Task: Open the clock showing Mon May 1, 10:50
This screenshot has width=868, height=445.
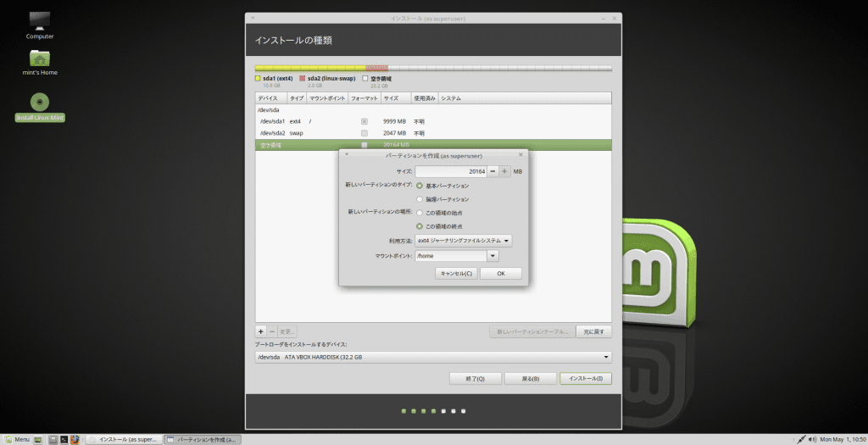Action: point(843,439)
